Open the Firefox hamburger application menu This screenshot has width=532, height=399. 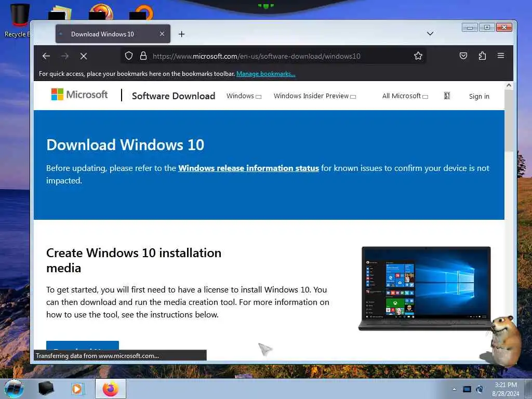click(501, 56)
